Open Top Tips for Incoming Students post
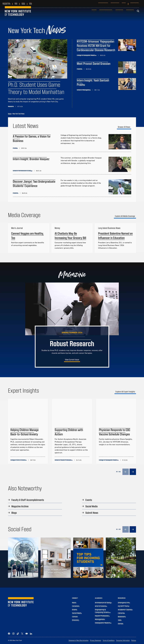Viewport: 144px width, 644px height. pyautogui.click(x=88, y=558)
